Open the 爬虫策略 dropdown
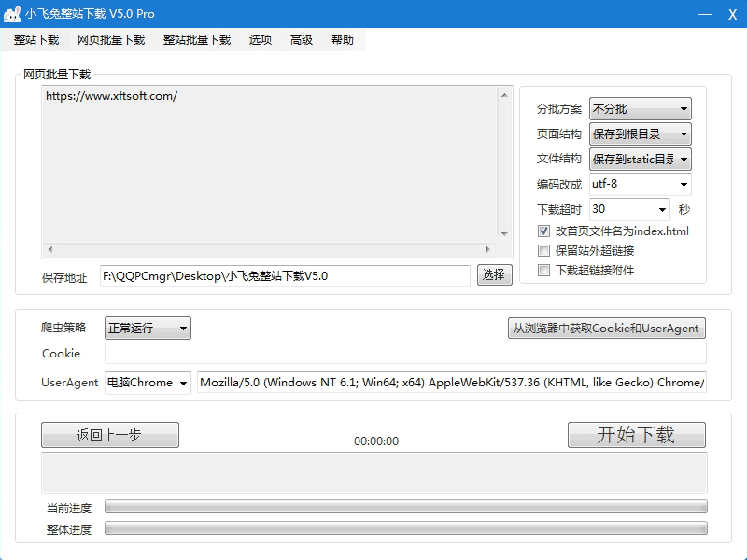Viewport: 747px width, 560px height. [148, 328]
